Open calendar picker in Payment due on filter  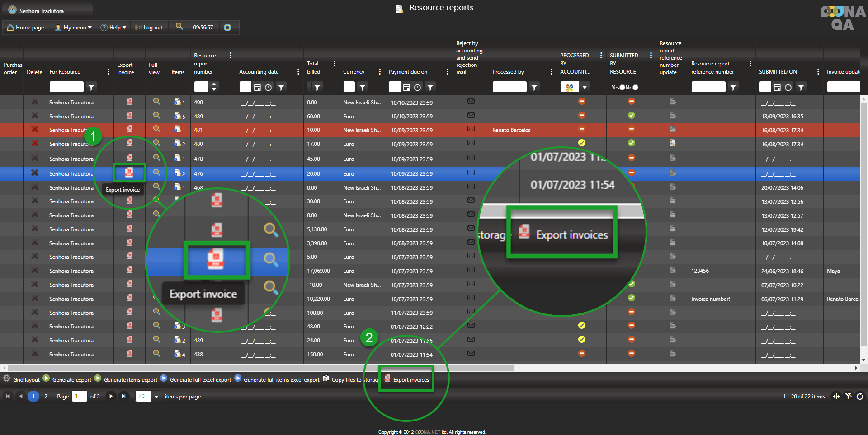point(406,87)
